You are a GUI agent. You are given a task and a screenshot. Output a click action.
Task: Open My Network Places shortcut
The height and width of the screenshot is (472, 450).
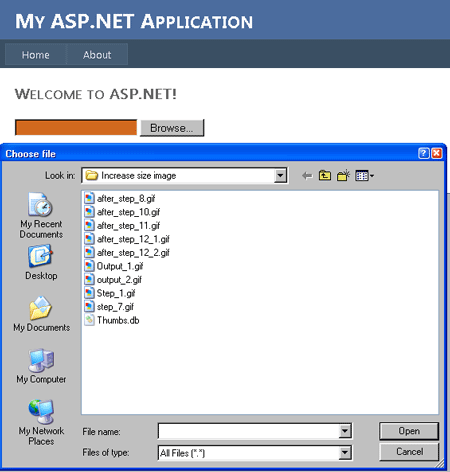41,422
